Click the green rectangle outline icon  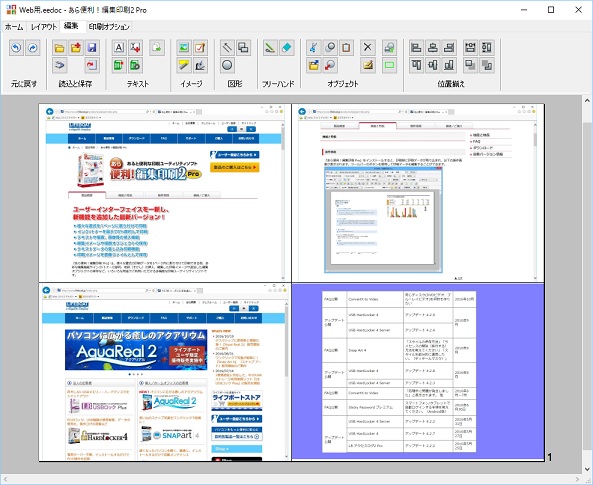pyautogui.click(x=390, y=65)
